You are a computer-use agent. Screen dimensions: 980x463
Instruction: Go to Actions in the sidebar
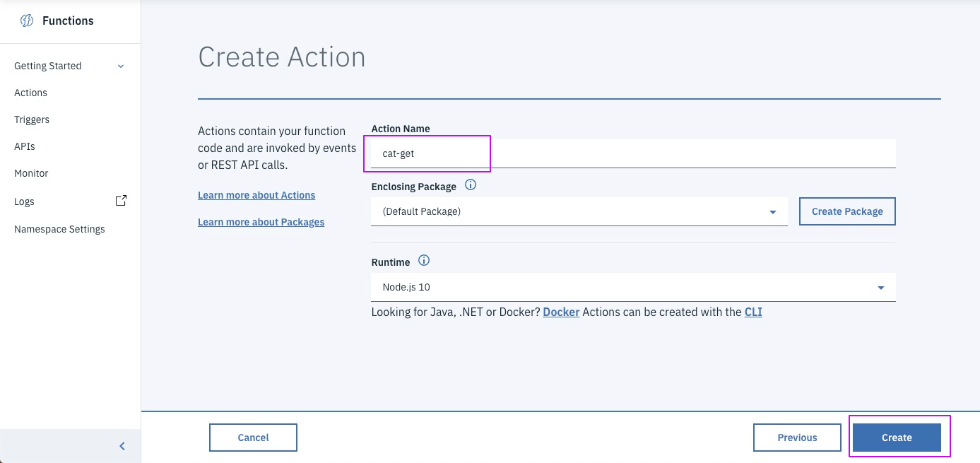tap(30, 93)
